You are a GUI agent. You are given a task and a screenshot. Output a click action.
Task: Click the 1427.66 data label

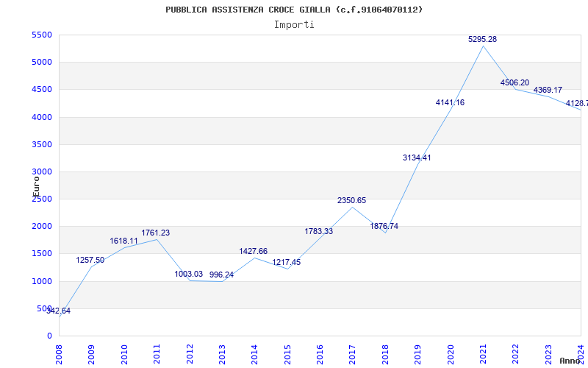pos(254,252)
